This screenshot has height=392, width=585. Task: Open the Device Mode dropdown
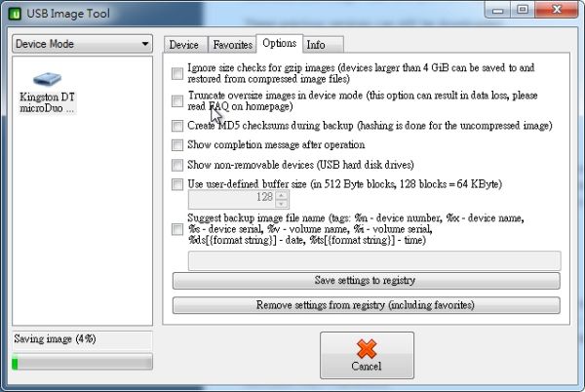(83, 44)
